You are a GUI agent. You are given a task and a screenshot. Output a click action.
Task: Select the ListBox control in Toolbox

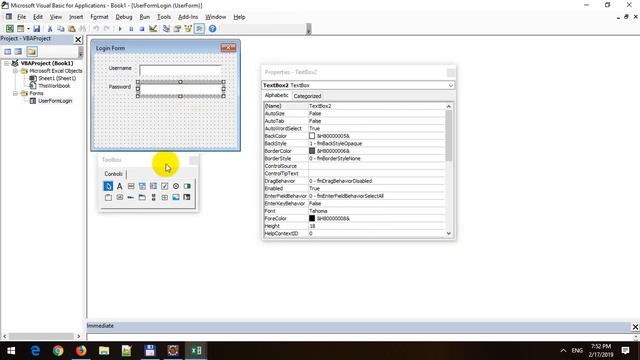153,186
